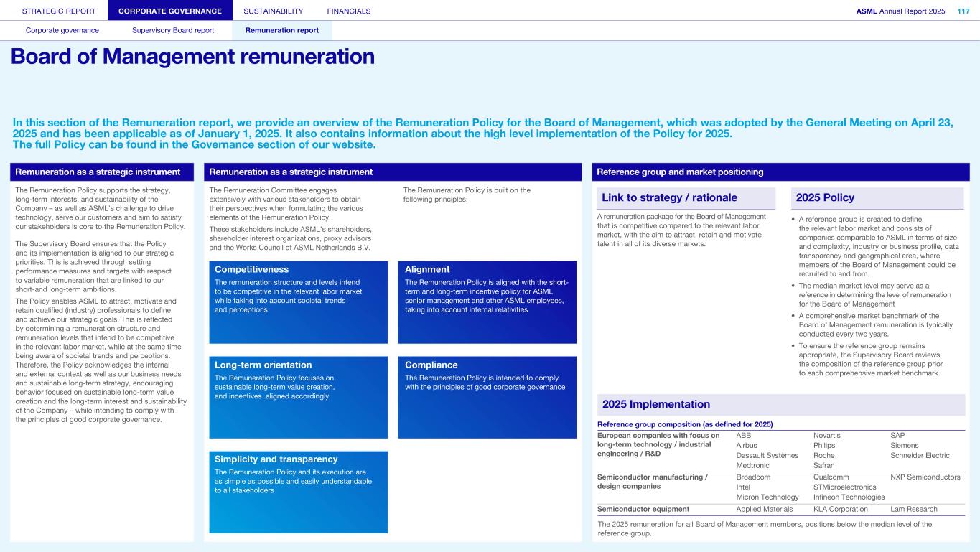Open the Supervisory Board report sub-tab
The width and height of the screenshot is (980, 552).
coord(173,30)
